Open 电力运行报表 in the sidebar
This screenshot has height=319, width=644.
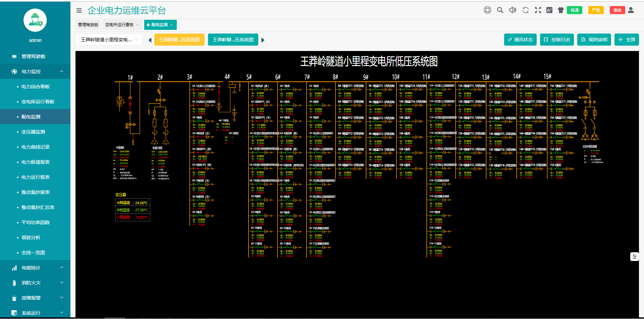point(35,177)
